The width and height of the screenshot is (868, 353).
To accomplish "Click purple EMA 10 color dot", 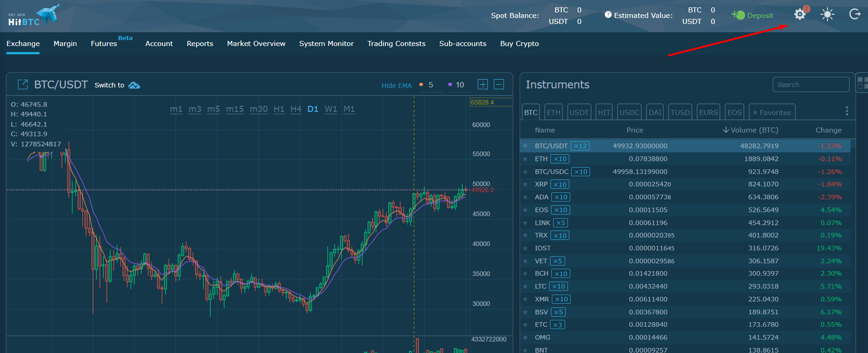I will click(450, 85).
